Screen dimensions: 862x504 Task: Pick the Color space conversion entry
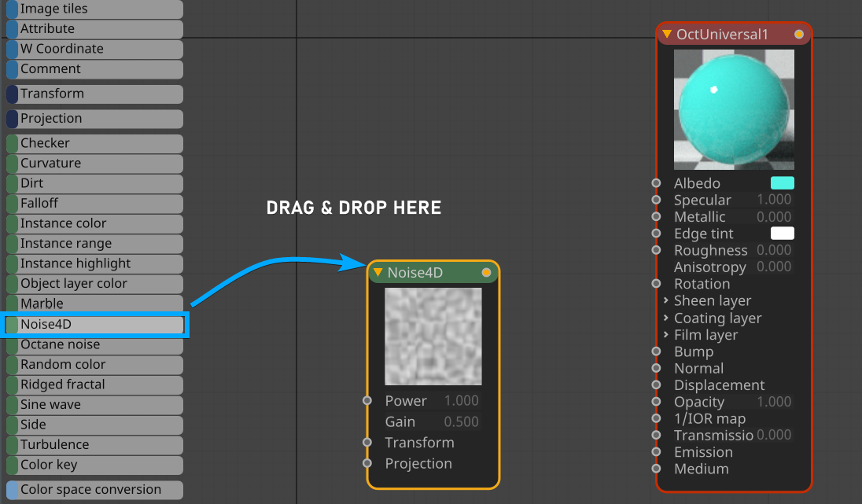pos(94,490)
